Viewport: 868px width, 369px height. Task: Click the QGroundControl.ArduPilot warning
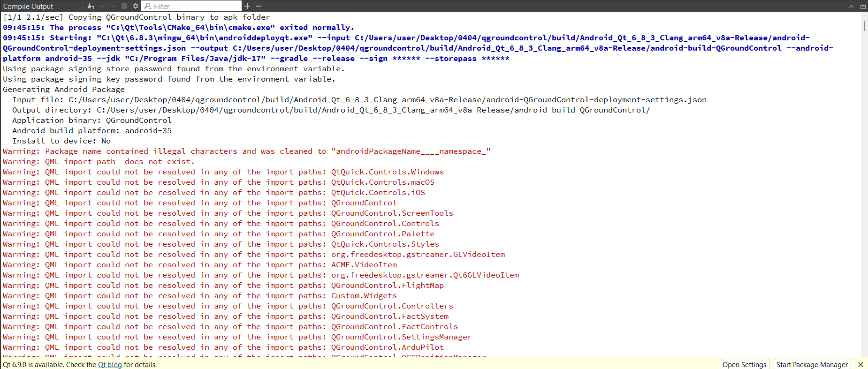pos(223,347)
